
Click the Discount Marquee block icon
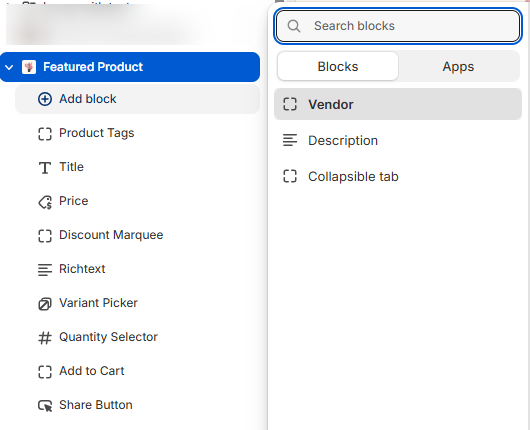pos(45,236)
